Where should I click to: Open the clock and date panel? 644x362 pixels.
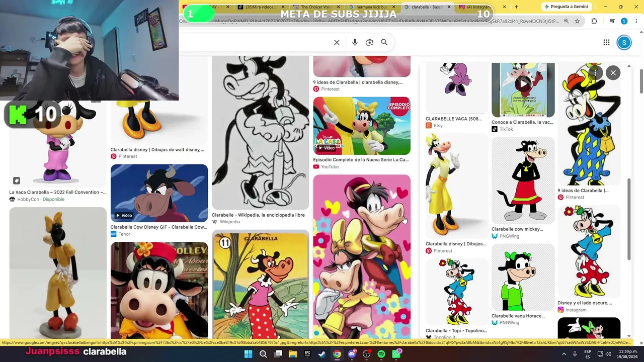pyautogui.click(x=626, y=354)
